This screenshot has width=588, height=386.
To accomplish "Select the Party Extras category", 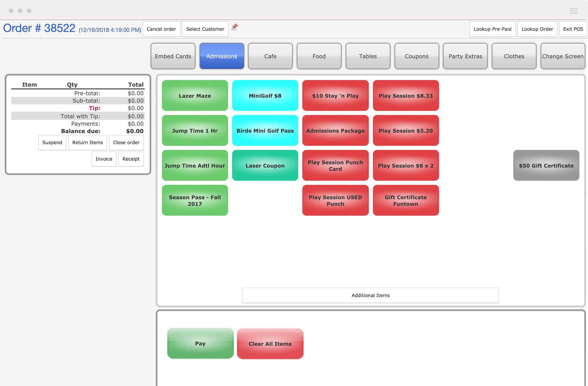I will pyautogui.click(x=465, y=56).
